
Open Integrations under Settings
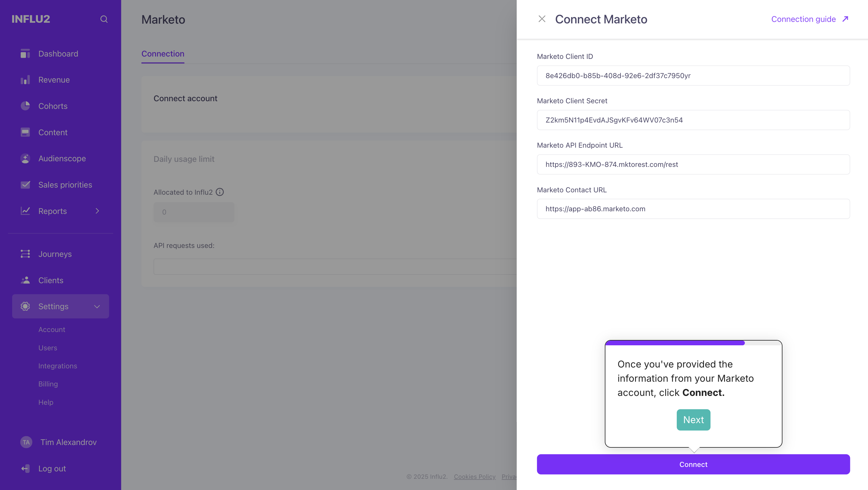(x=58, y=366)
